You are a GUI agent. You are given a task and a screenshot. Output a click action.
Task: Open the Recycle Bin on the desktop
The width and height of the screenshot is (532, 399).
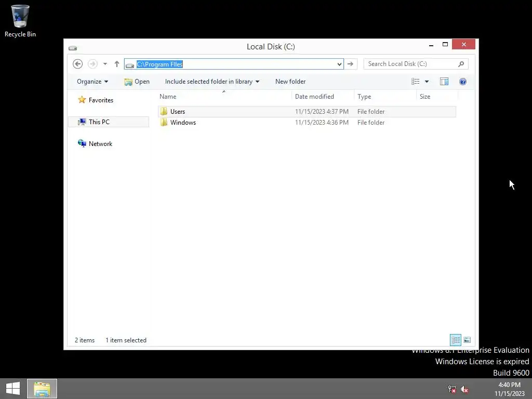(20, 21)
